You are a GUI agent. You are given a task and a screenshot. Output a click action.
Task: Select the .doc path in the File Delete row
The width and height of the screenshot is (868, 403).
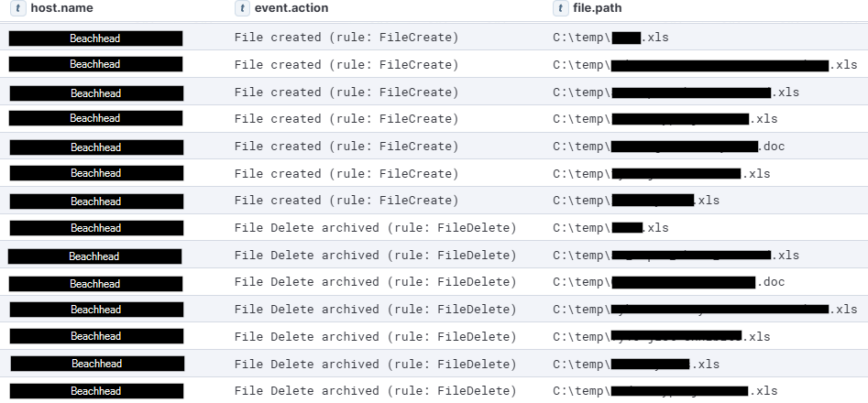point(669,282)
